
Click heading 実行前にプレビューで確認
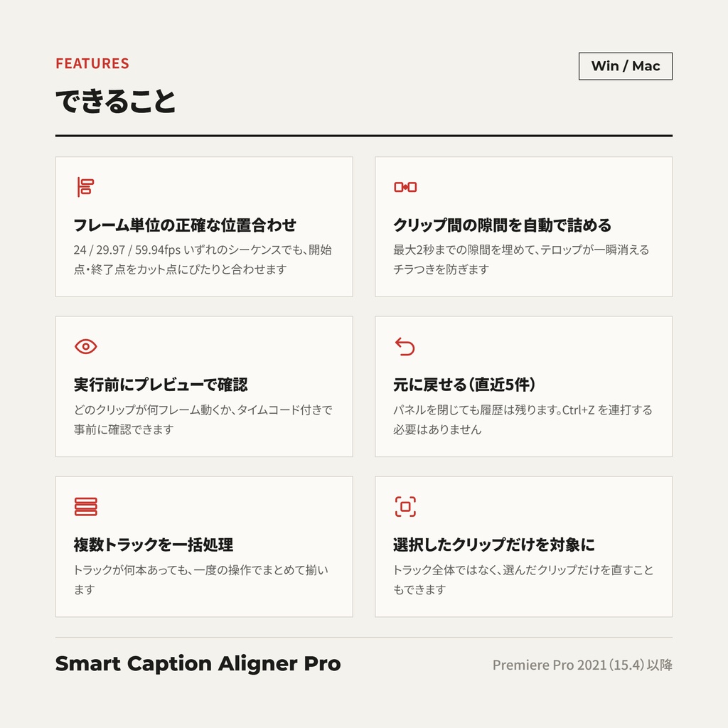[x=161, y=385]
